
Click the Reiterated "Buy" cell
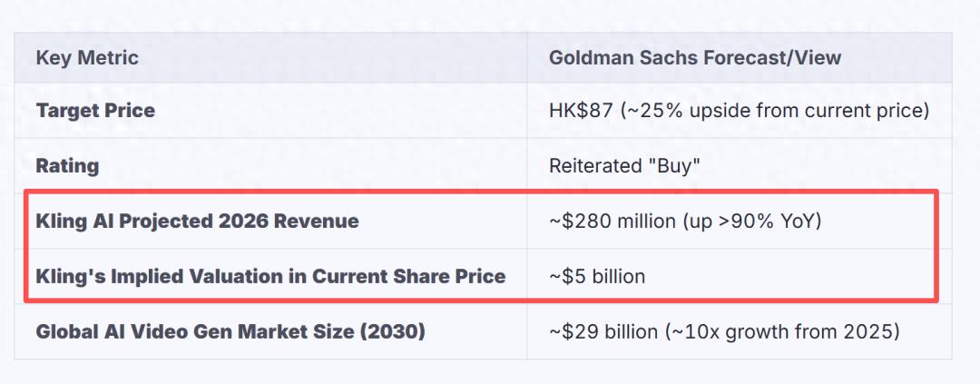(624, 166)
